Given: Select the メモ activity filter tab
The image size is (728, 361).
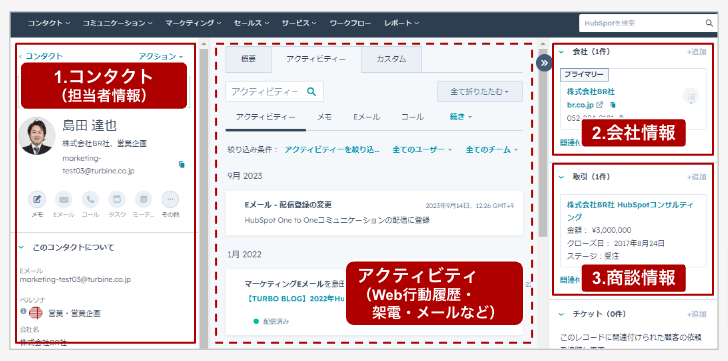Looking at the screenshot, I should tap(325, 117).
